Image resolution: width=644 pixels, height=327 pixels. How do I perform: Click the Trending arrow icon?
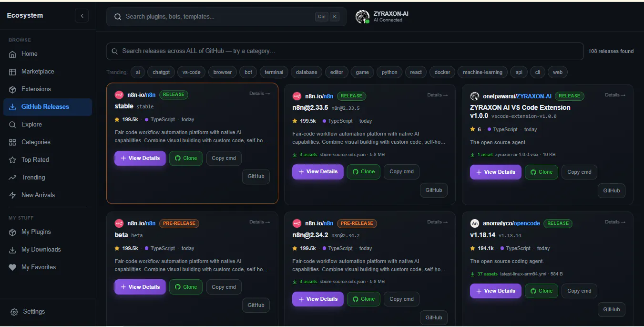click(13, 178)
